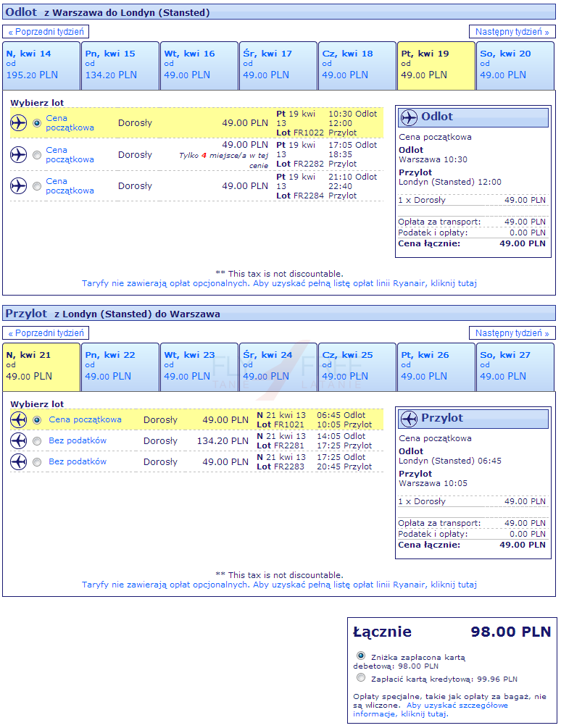Choose the credit card payment option 99.96 PLN
This screenshot has height=728, width=561.
pyautogui.click(x=361, y=677)
